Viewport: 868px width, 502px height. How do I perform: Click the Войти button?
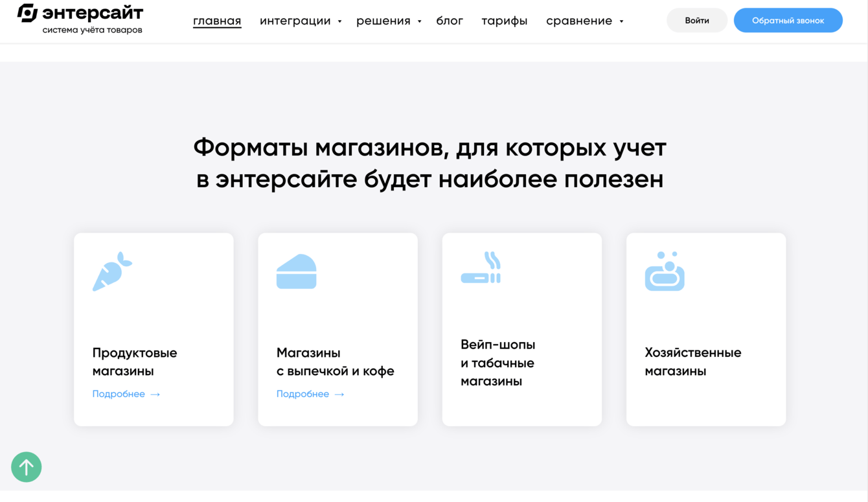coord(697,21)
